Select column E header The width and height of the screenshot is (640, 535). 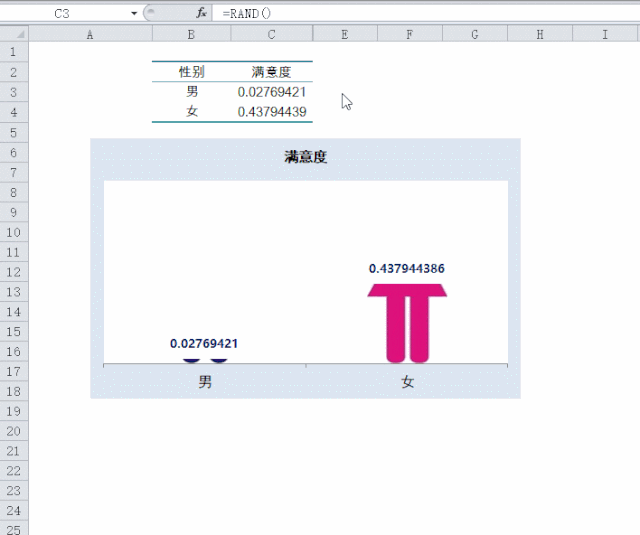tap(345, 35)
